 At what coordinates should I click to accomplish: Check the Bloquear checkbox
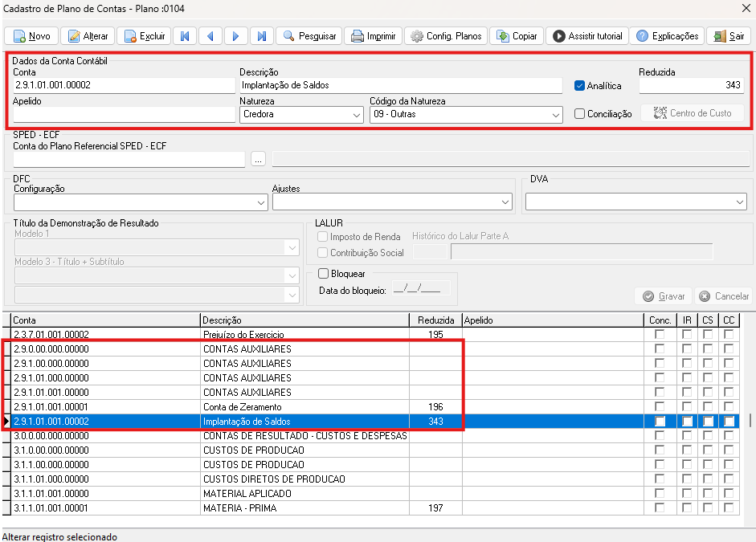(x=324, y=274)
